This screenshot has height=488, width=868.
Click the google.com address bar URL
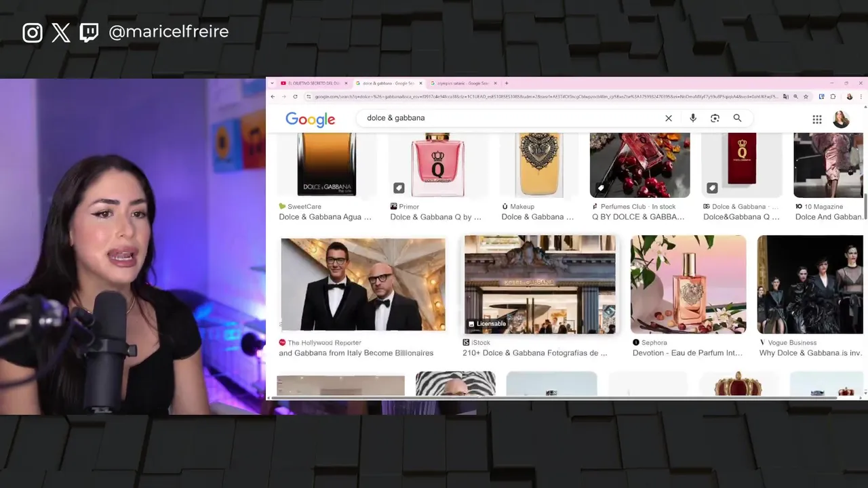(x=546, y=97)
